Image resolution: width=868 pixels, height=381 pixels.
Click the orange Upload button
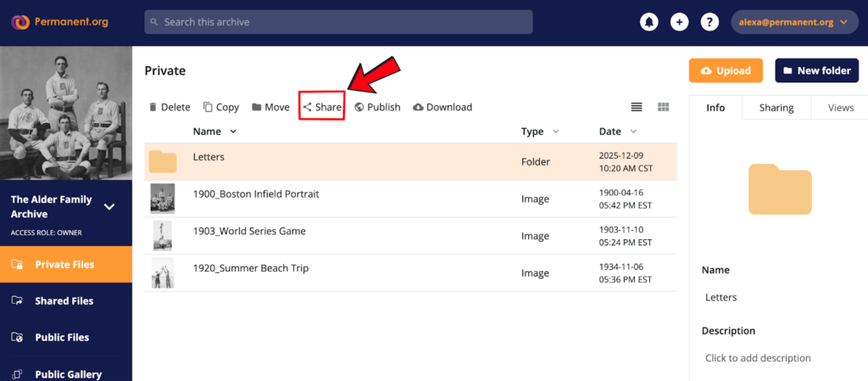tap(726, 70)
